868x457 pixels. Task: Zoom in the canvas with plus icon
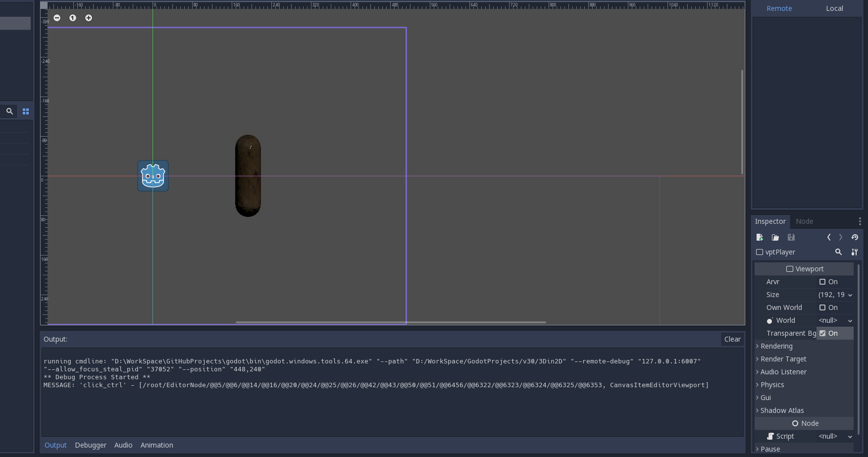click(89, 18)
